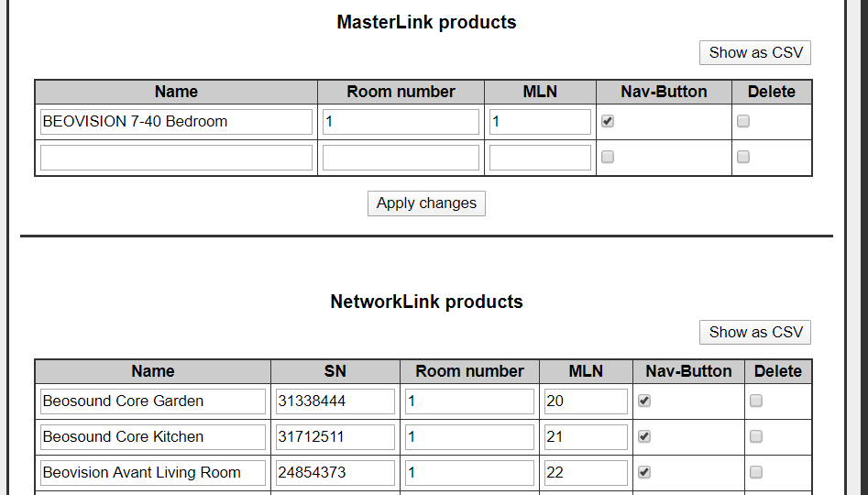
Task: Click the empty MasterLink MLN field
Action: point(540,158)
